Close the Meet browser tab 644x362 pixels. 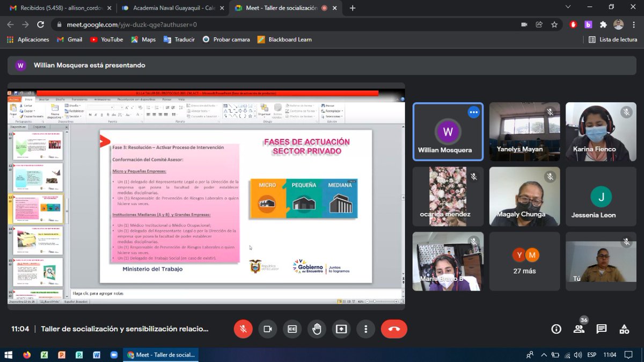click(x=334, y=8)
